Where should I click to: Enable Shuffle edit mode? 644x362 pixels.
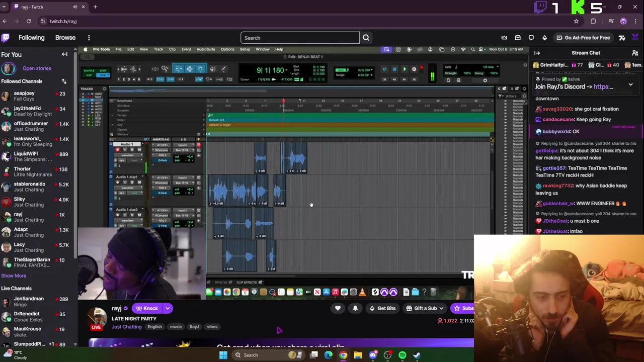click(x=89, y=71)
